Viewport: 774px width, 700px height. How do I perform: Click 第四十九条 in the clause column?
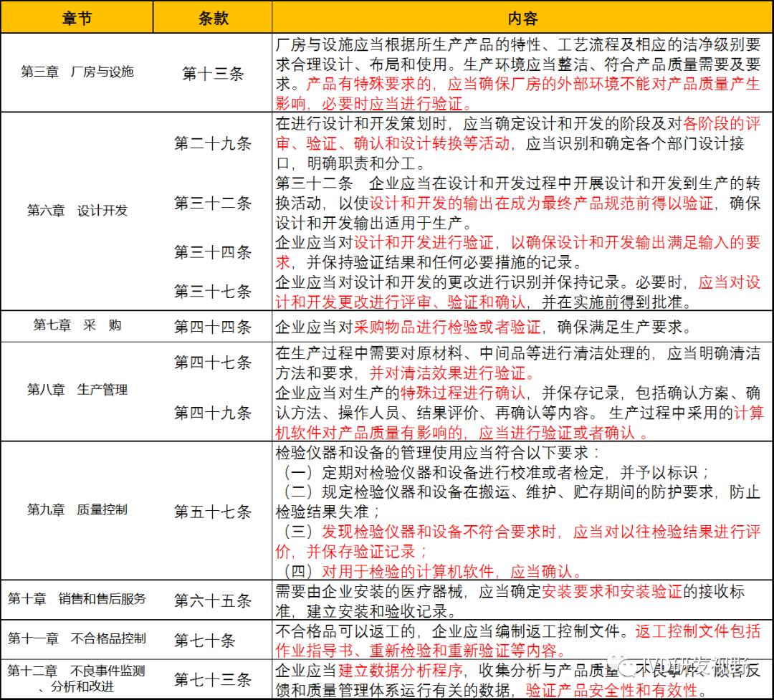tap(213, 413)
